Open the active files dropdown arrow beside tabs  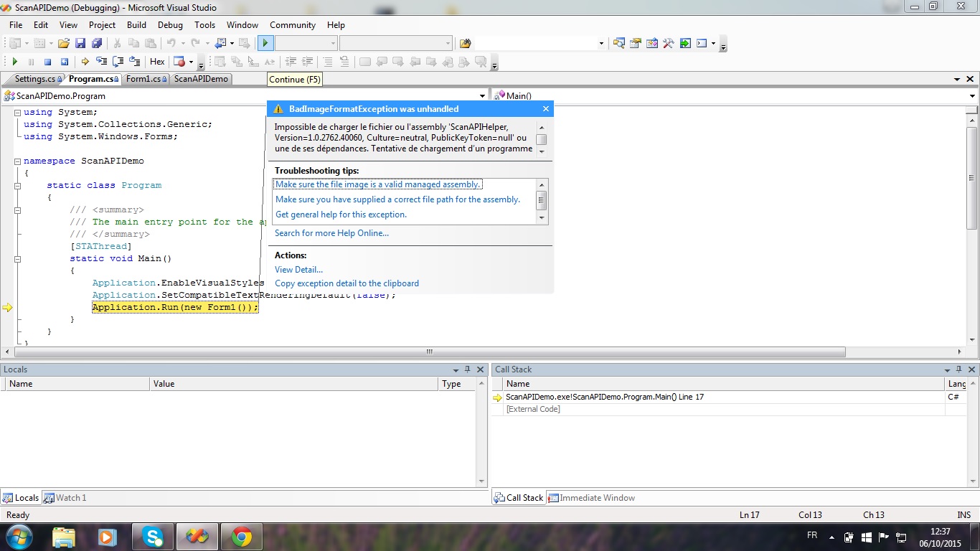point(957,79)
